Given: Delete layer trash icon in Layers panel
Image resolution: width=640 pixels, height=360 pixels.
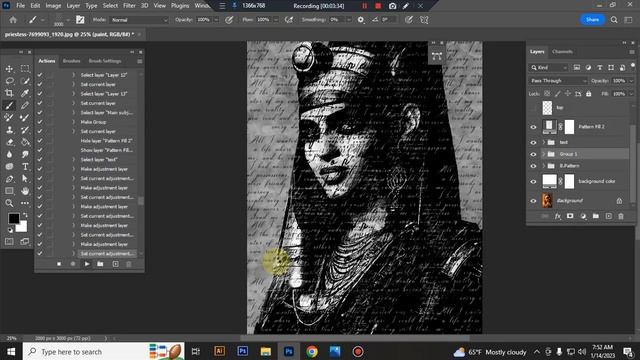Looking at the screenshot, I should point(621,216).
